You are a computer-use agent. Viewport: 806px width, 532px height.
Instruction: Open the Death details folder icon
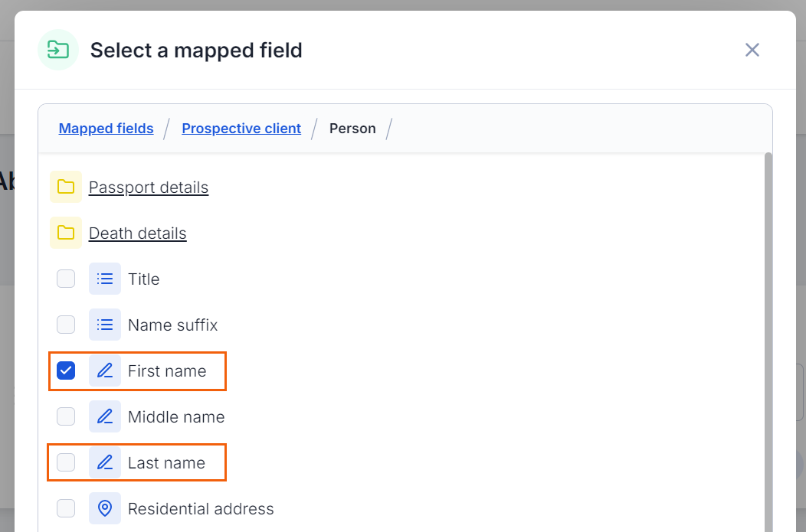click(66, 233)
